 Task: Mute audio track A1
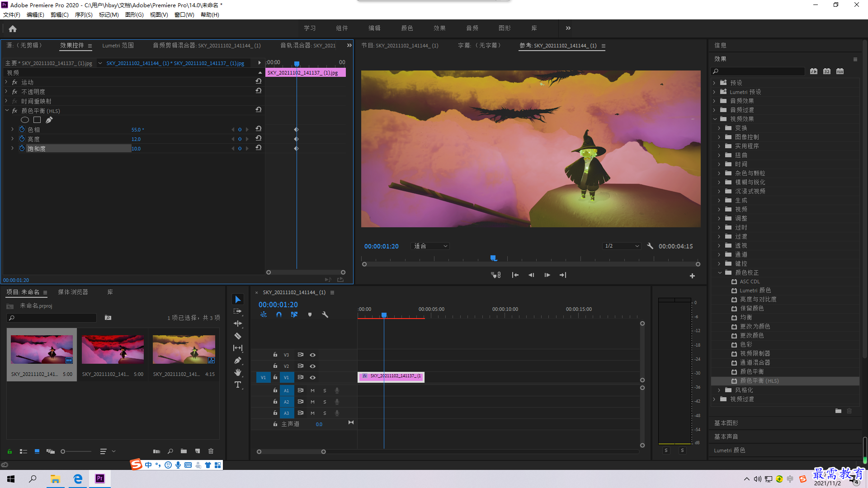pyautogui.click(x=312, y=390)
